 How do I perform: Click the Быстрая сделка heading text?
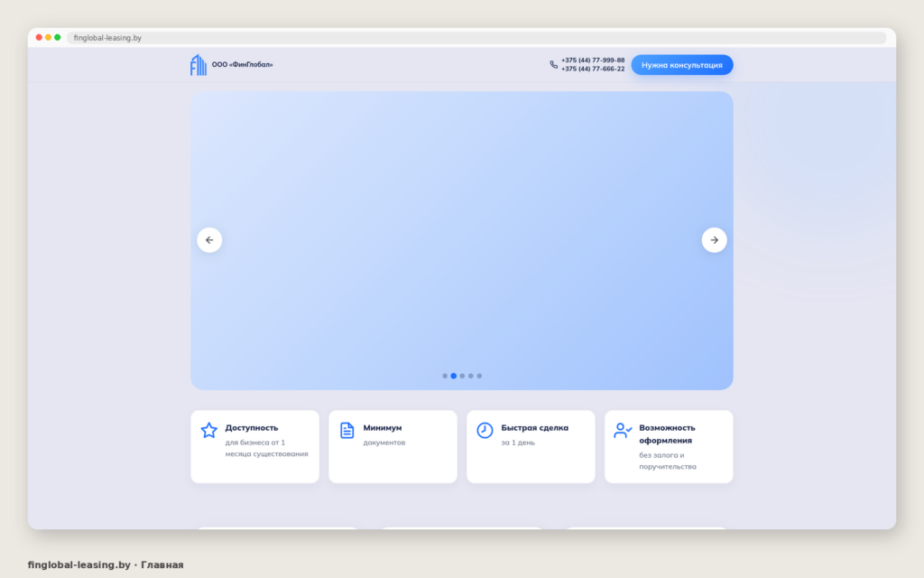(534, 427)
